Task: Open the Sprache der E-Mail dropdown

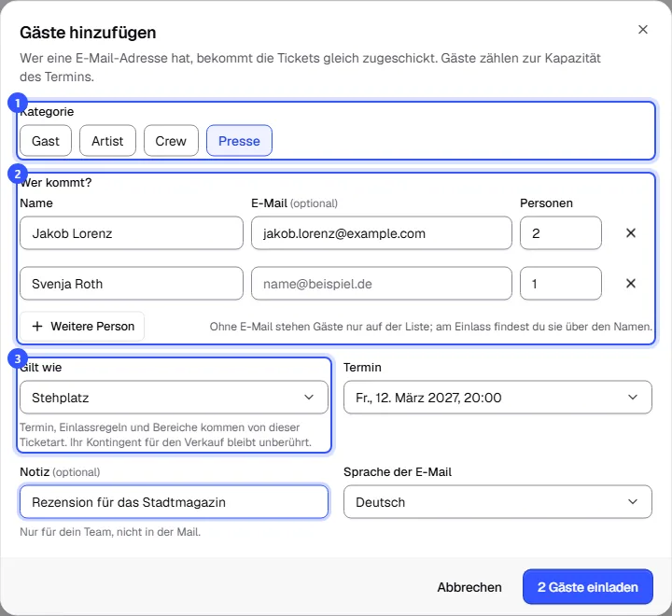Action: [x=497, y=501]
